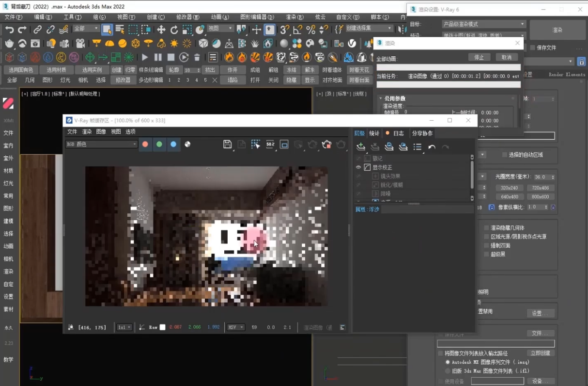588x386 pixels.
Task: Open the 分享协作 tab
Action: pyautogui.click(x=422, y=133)
